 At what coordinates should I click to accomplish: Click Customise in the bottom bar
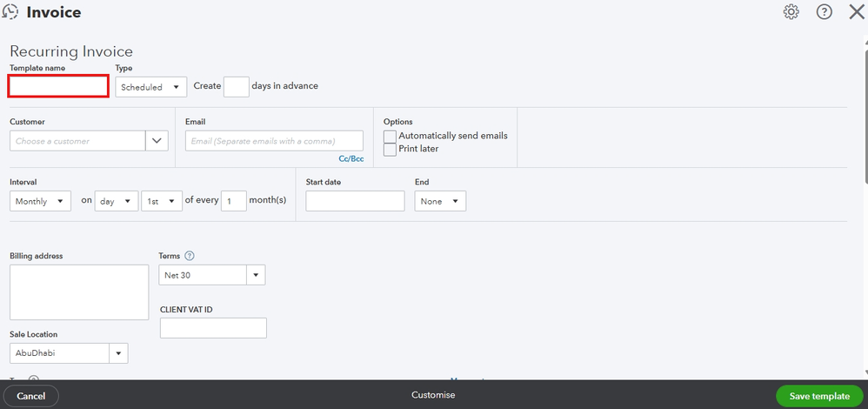click(x=433, y=395)
